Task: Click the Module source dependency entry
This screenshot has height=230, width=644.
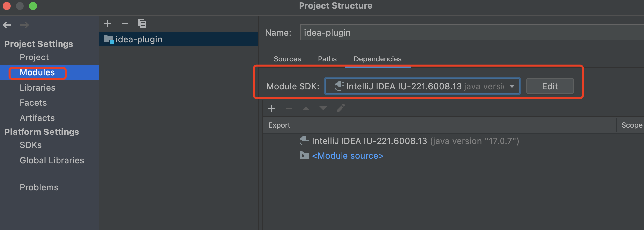Action: click(347, 156)
